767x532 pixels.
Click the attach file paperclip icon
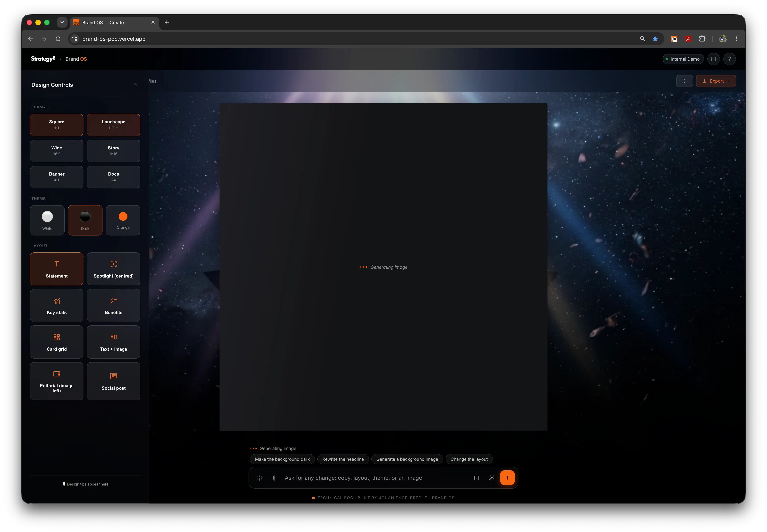[275, 478]
